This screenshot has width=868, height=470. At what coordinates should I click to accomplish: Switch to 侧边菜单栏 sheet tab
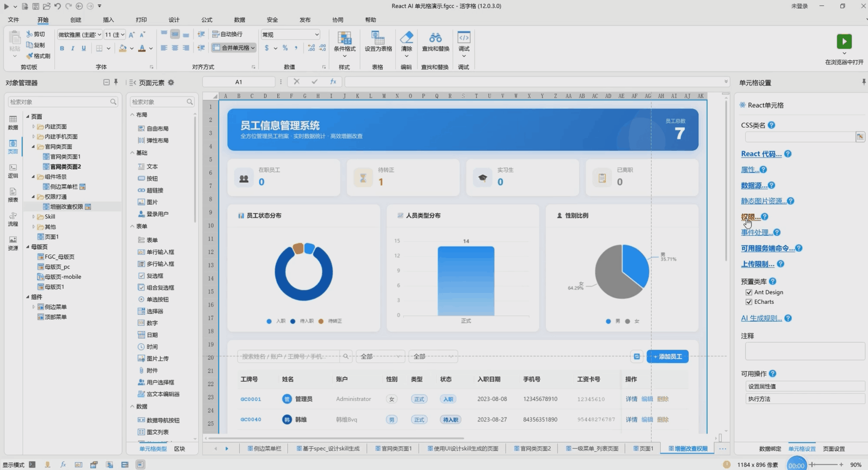(x=264, y=448)
